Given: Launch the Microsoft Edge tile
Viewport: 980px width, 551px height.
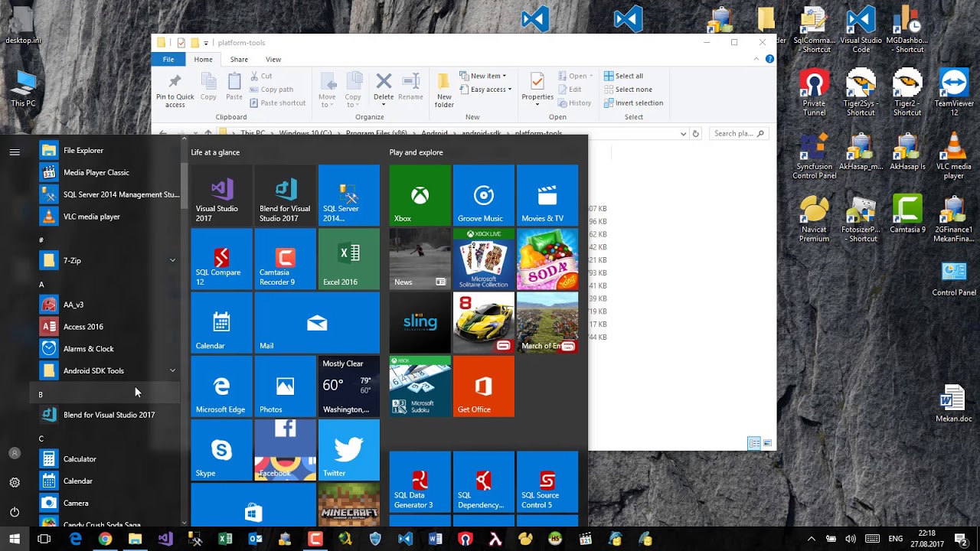Looking at the screenshot, I should 221,386.
